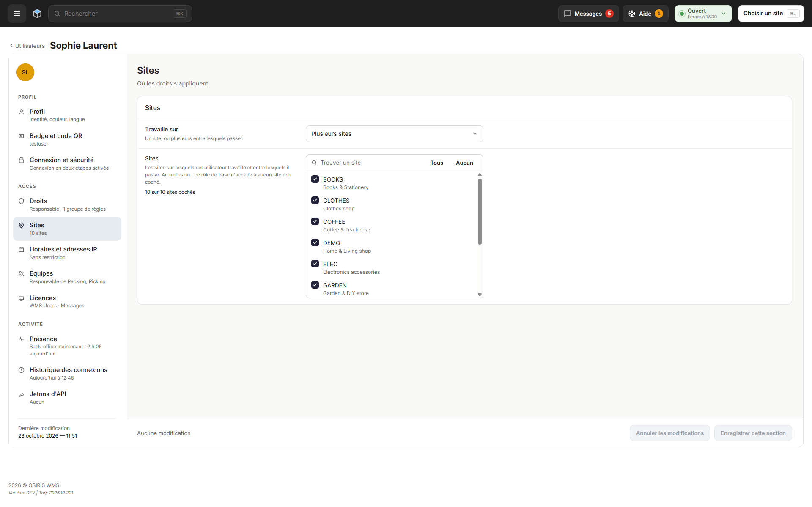Viewport: 812px width, 507px height.
Task: Click the Équipes people icon
Action: click(21, 274)
